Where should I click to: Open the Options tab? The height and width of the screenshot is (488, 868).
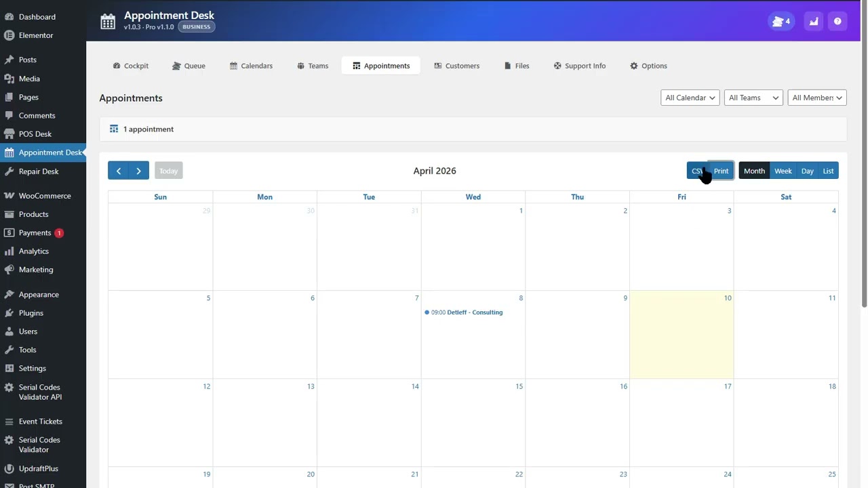[648, 66]
